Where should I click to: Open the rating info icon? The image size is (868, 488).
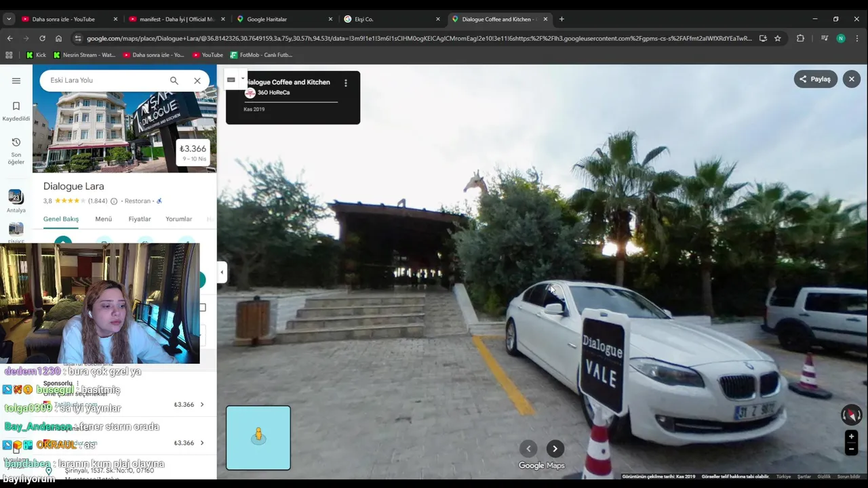tap(114, 201)
